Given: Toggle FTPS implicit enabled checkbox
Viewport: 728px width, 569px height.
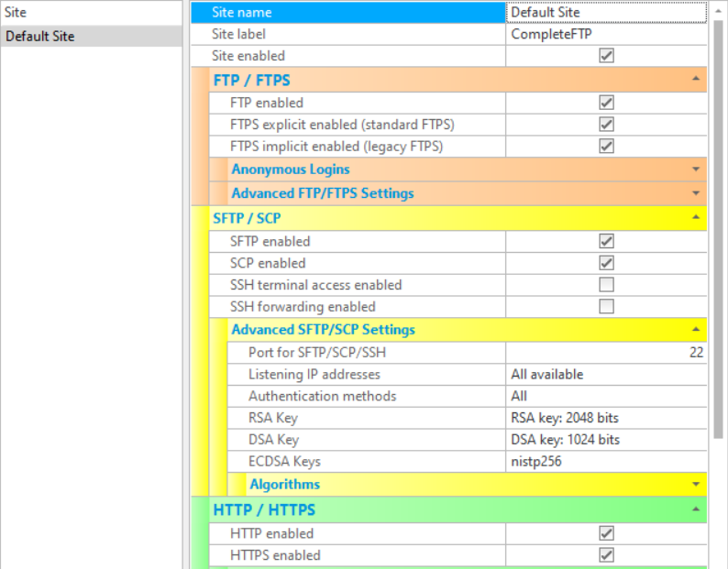Looking at the screenshot, I should pos(606,147).
